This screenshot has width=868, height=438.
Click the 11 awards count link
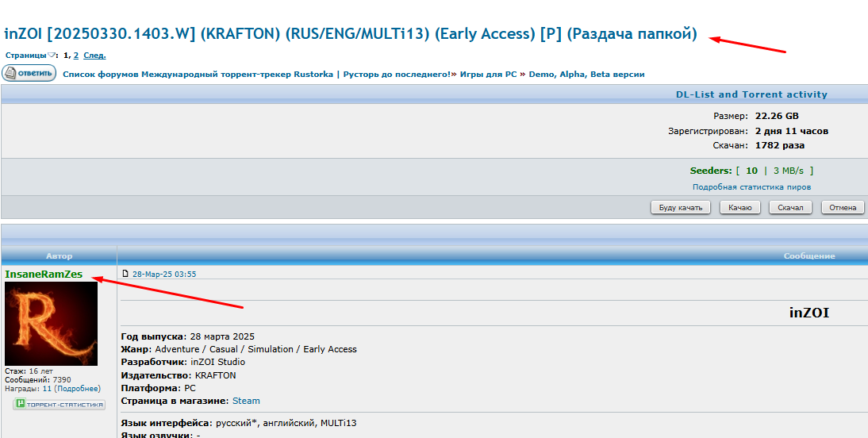coord(47,389)
